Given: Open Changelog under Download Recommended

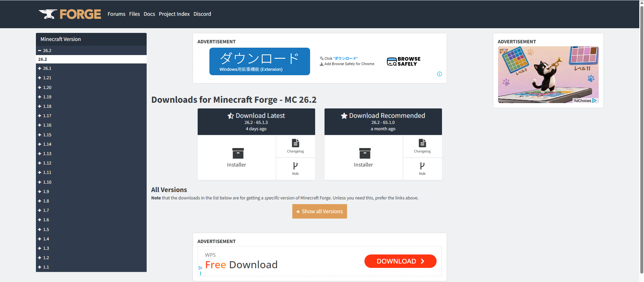Looking at the screenshot, I should [422, 146].
